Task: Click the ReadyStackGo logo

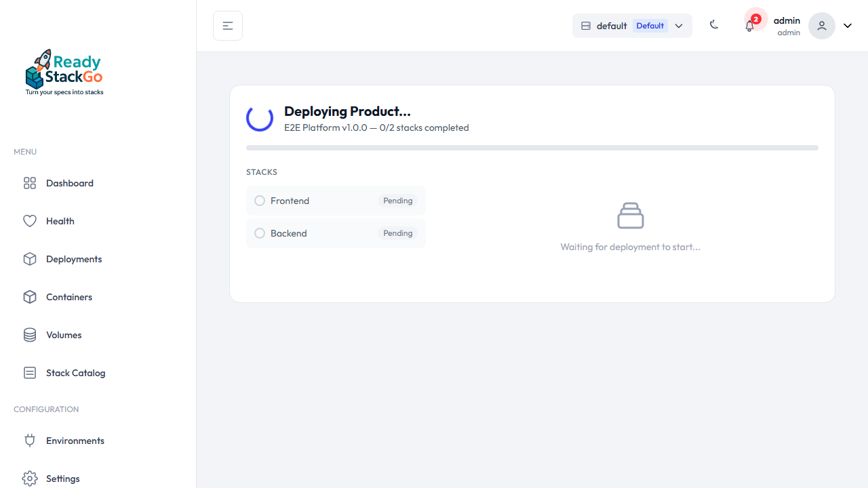Action: click(64, 71)
